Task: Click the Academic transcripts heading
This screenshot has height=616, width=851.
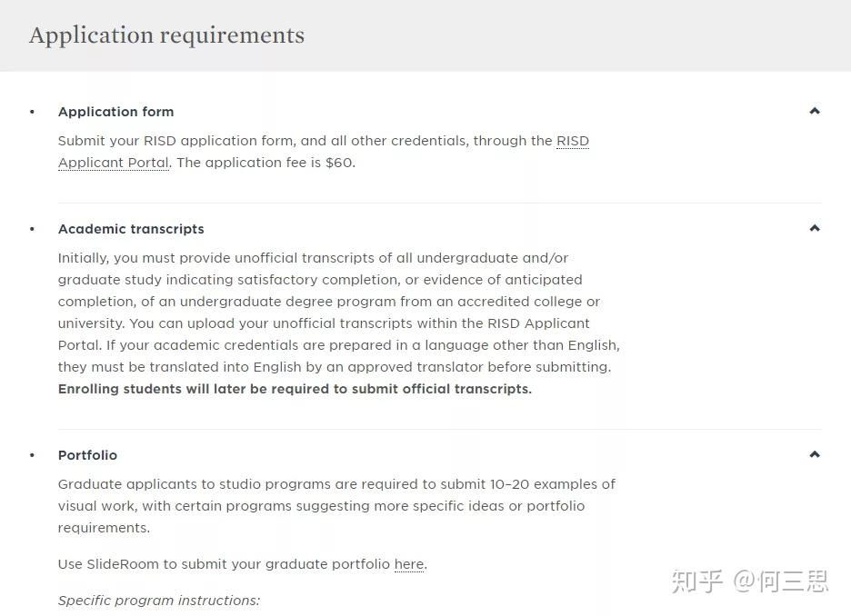Action: click(x=131, y=229)
